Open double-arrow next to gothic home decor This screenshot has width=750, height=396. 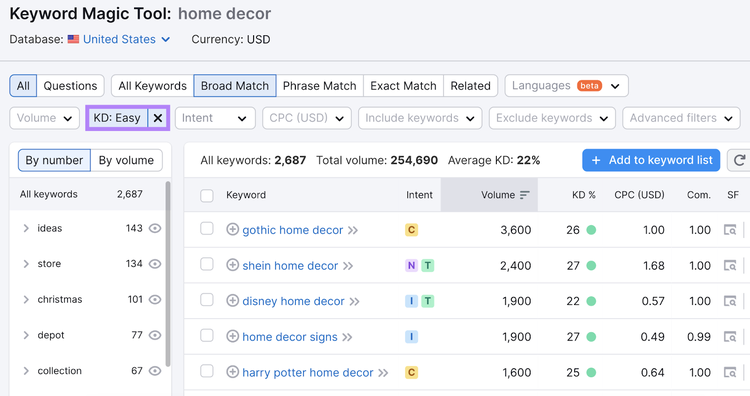353,231
